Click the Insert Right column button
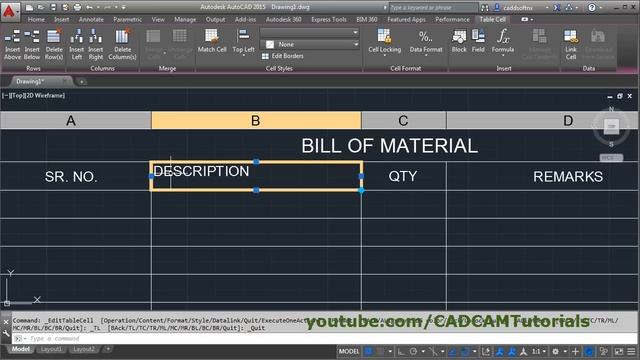Viewport: 640px width, 360px height. point(96,44)
